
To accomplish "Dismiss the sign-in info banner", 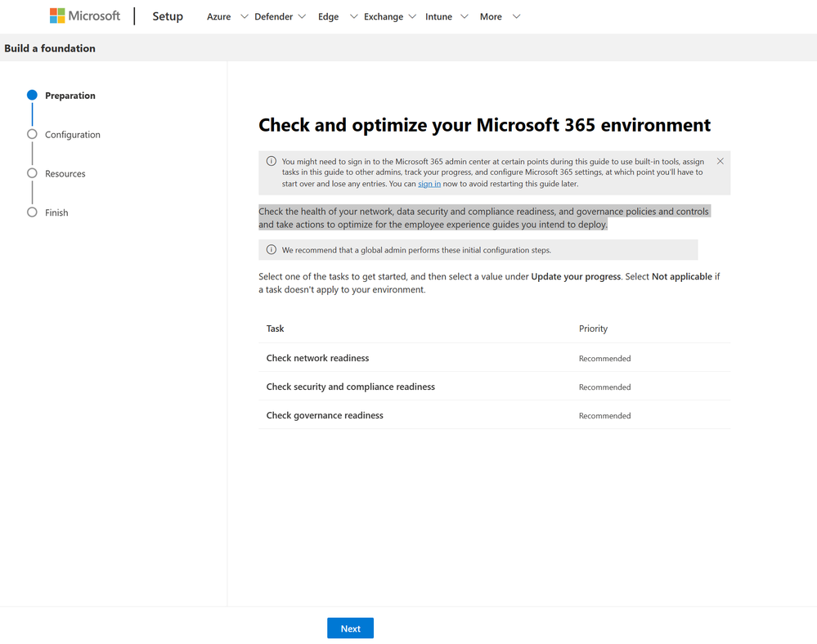I will [720, 161].
